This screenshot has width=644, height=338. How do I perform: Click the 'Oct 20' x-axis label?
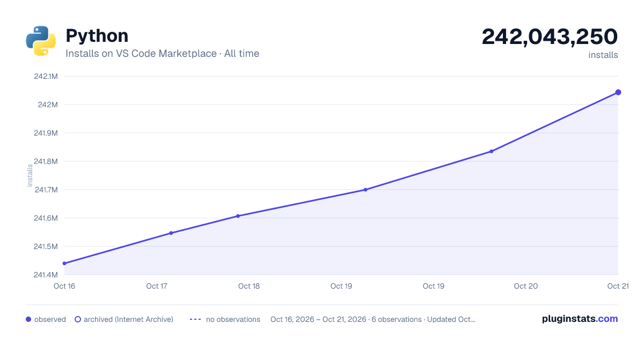click(x=526, y=286)
